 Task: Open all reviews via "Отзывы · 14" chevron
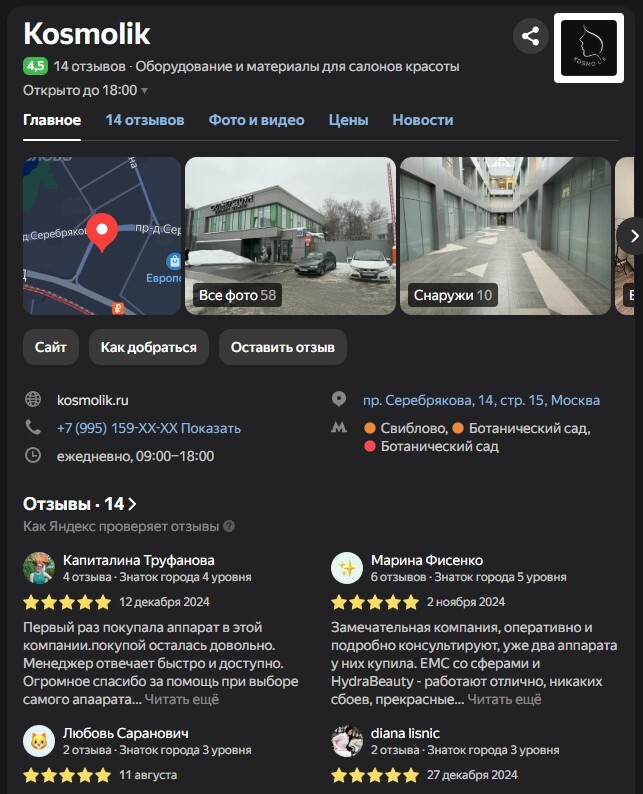[132, 504]
